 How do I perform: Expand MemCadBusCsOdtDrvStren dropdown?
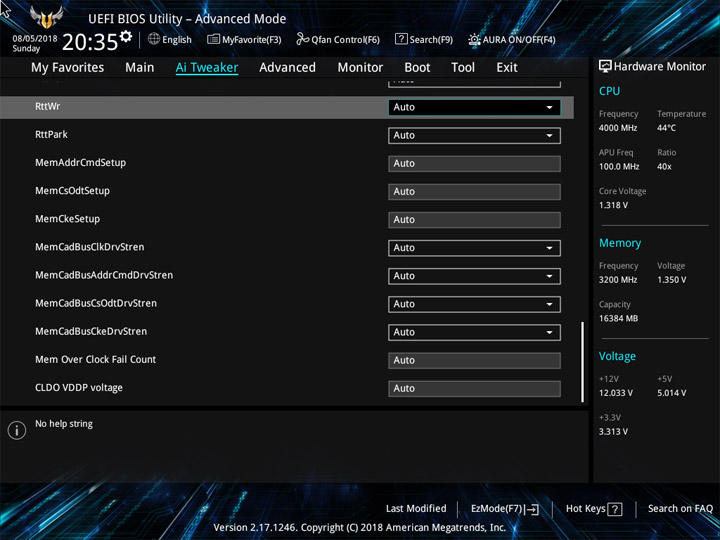(474, 304)
